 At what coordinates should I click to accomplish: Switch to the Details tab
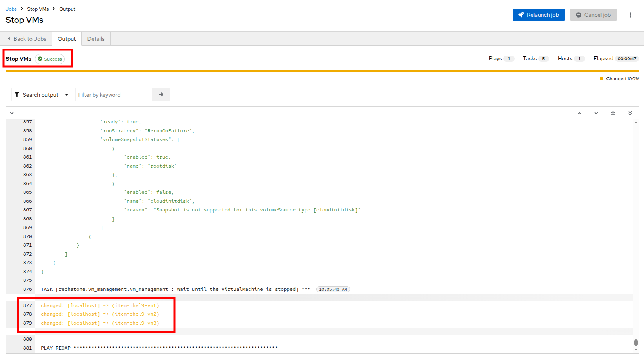(x=96, y=39)
